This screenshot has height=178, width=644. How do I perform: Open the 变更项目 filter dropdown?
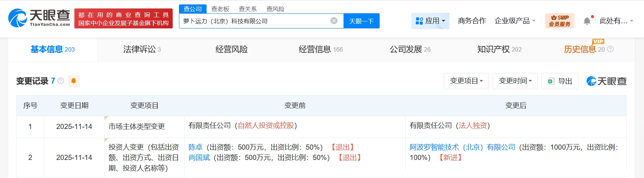(466, 81)
